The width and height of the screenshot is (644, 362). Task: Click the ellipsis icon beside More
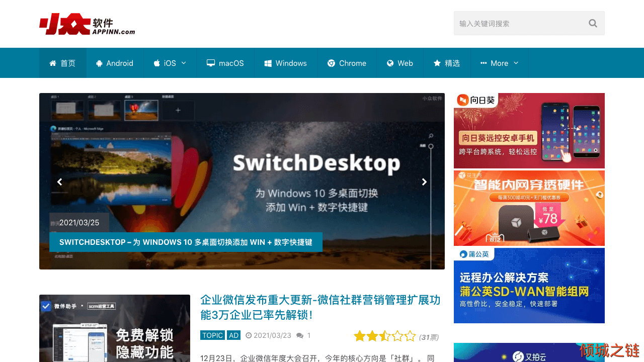[484, 63]
